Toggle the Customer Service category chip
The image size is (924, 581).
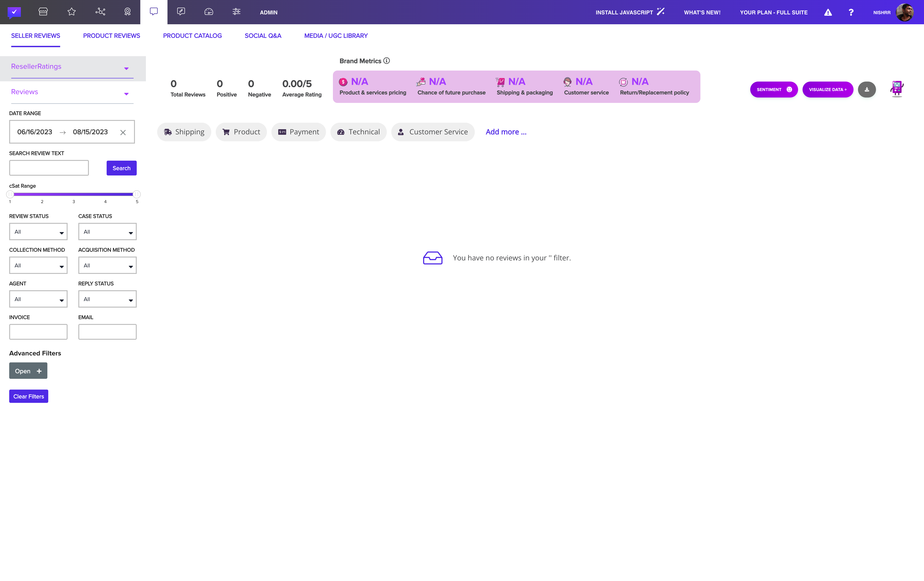[x=433, y=132]
